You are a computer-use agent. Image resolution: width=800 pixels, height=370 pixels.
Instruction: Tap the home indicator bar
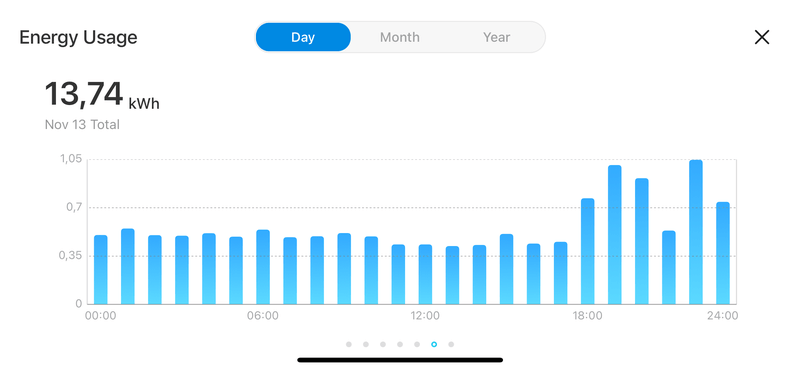click(400, 360)
